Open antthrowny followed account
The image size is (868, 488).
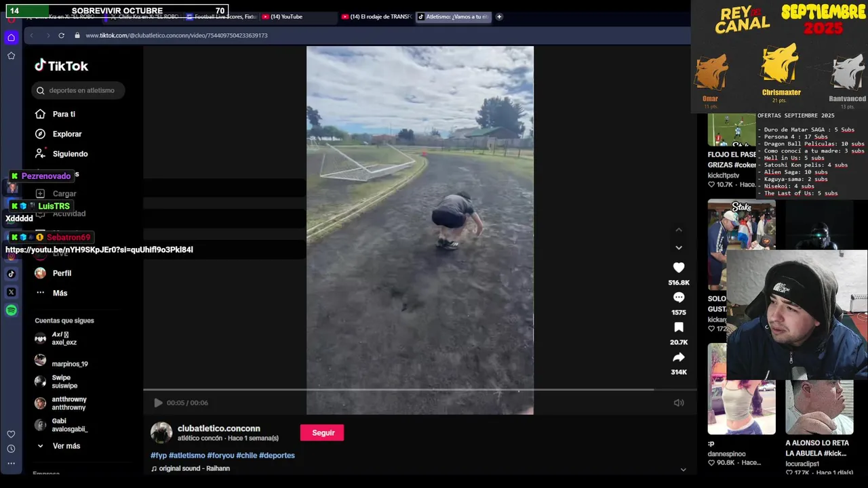tap(61, 403)
